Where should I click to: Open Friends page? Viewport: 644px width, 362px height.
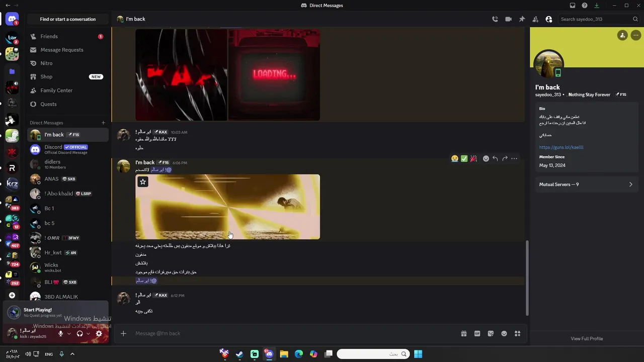(68, 36)
